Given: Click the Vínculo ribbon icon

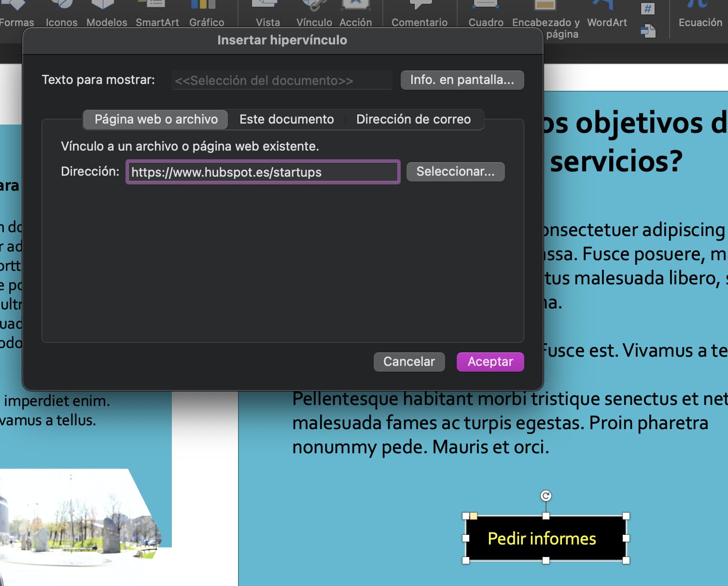Looking at the screenshot, I should (313, 12).
